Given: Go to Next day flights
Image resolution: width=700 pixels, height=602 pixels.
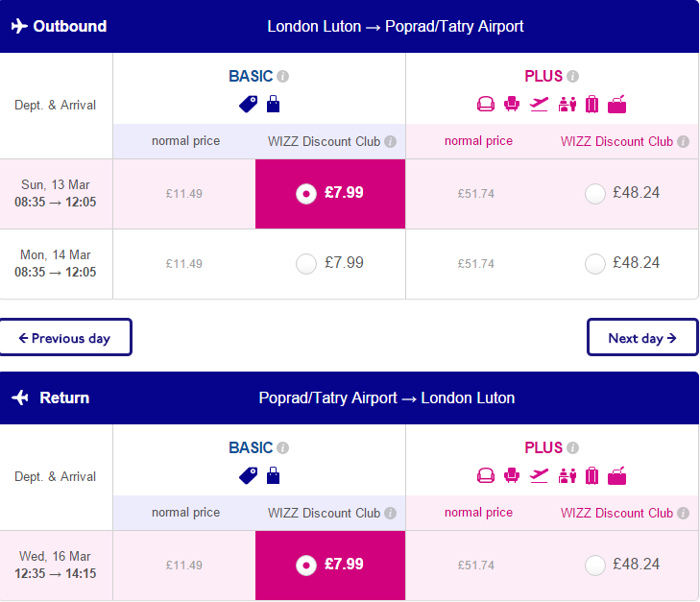Looking at the screenshot, I should (642, 338).
